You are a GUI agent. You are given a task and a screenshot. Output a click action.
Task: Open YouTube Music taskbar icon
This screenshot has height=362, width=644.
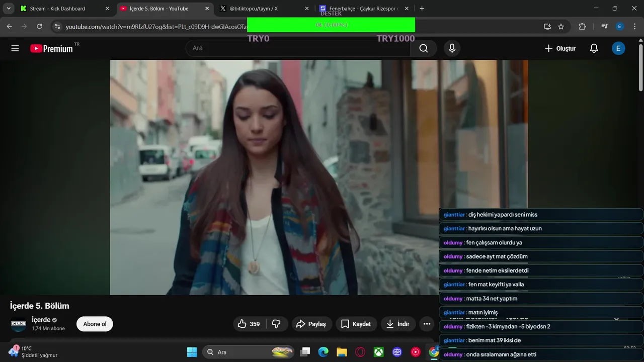[416, 352]
